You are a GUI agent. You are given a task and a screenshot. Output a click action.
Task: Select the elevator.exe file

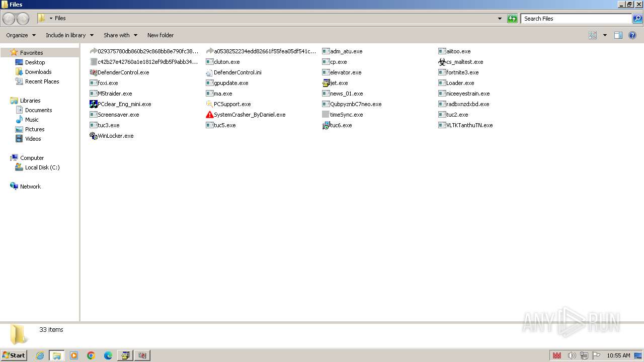click(342, 72)
